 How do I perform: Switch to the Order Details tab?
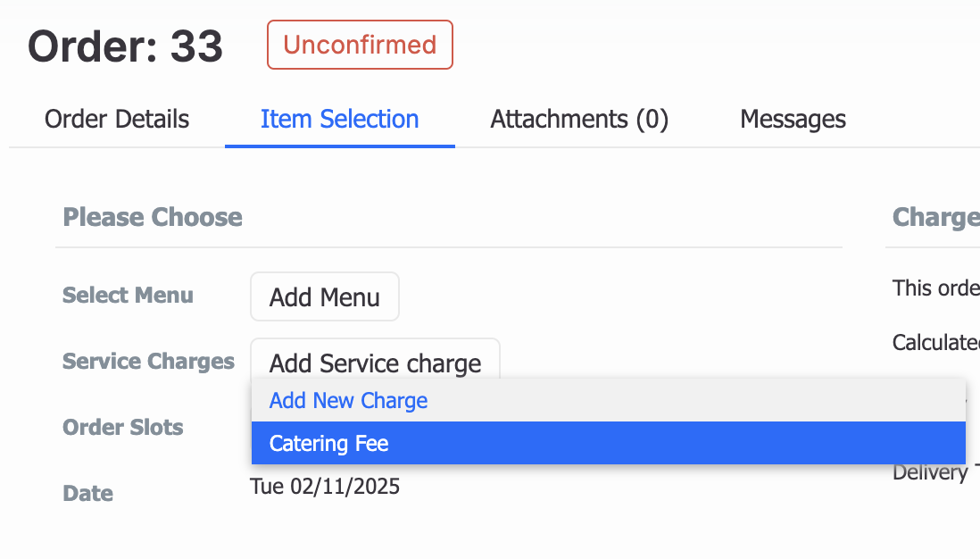point(116,119)
